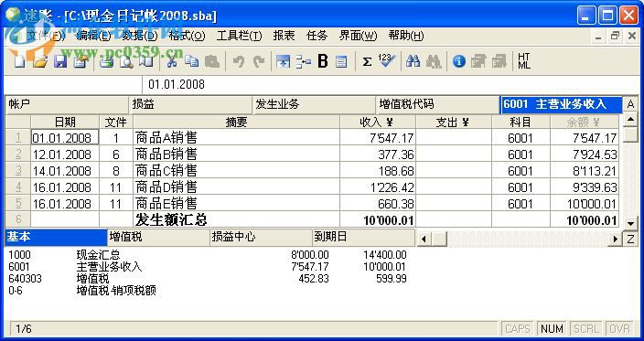Switch to the 损益 table tab
Screen dimensions: 644x341
pos(190,105)
